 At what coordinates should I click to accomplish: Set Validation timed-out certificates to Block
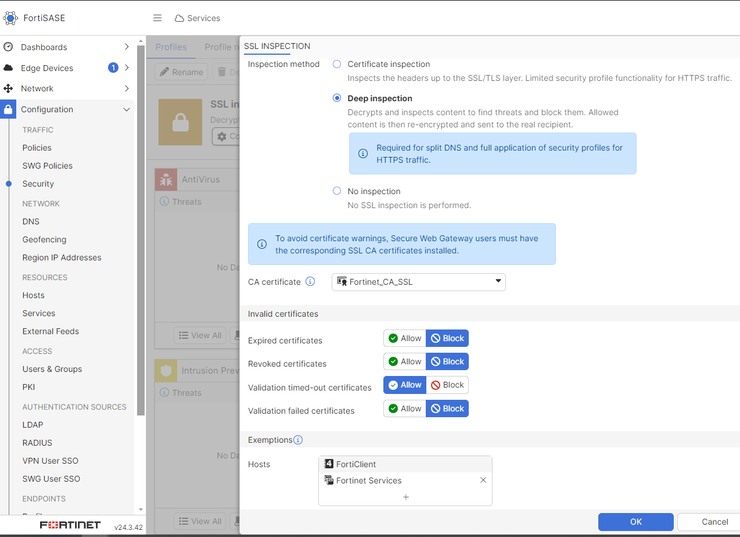447,385
